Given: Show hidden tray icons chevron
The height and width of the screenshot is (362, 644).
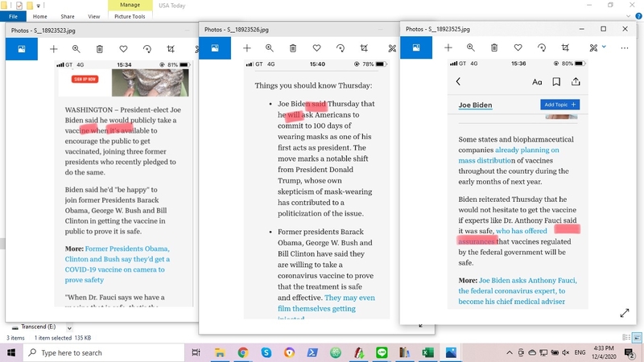Looking at the screenshot, I should tap(510, 352).
